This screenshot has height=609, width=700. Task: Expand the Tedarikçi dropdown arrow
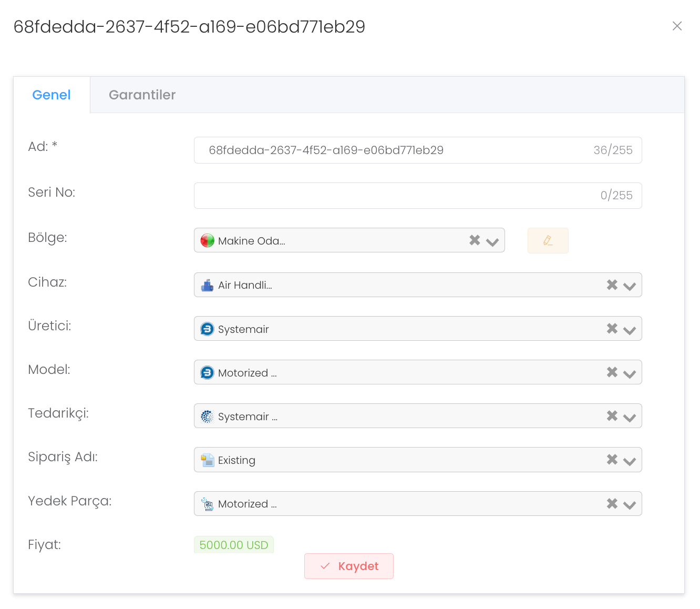629,417
